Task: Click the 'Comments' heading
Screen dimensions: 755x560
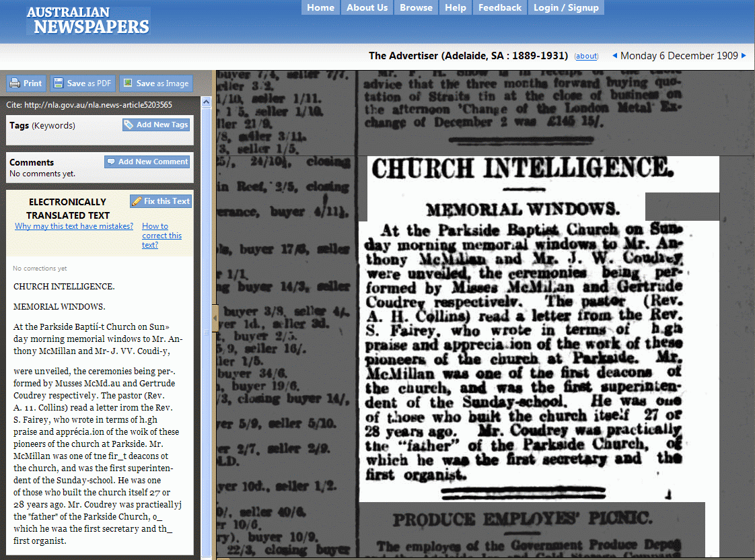Action: (x=32, y=162)
